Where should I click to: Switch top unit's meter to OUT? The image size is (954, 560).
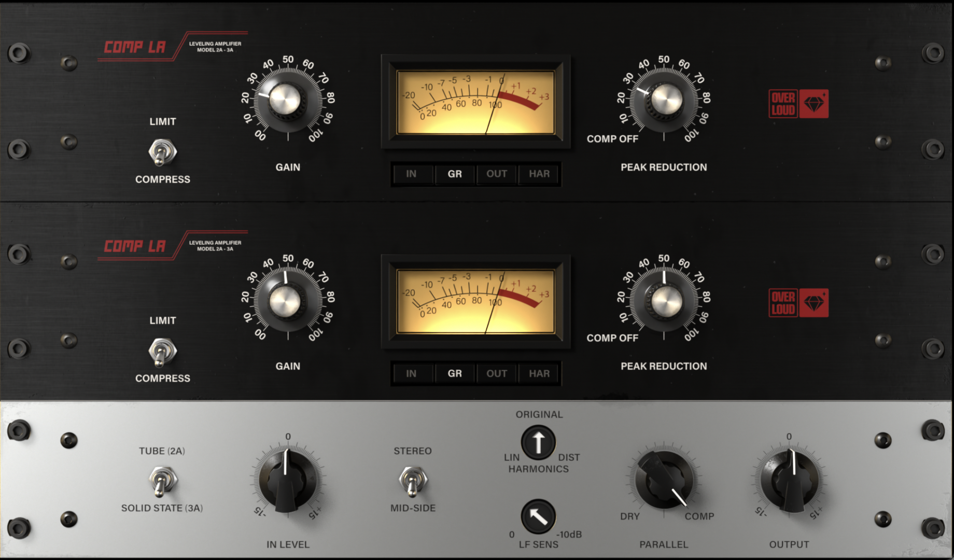click(x=497, y=174)
